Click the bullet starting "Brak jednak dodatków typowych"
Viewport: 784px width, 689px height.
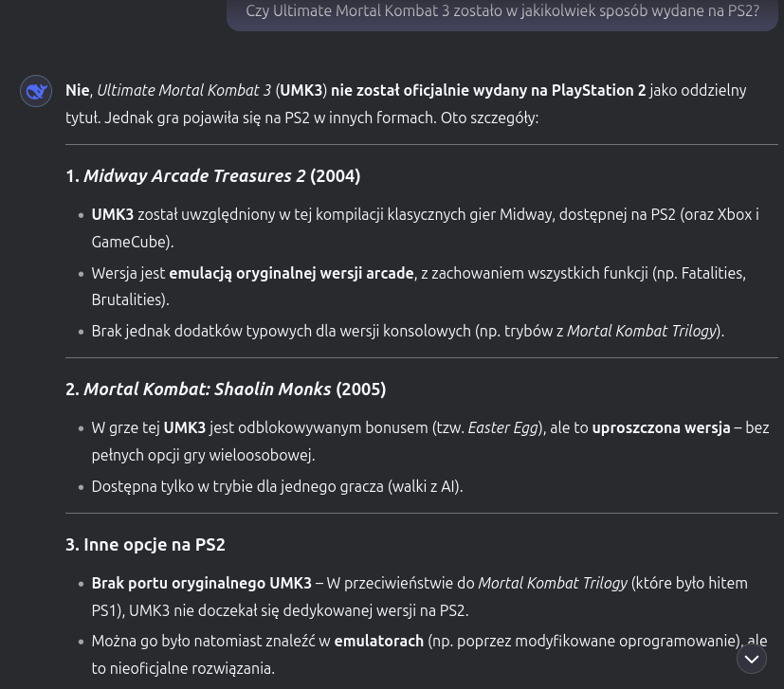408,332
